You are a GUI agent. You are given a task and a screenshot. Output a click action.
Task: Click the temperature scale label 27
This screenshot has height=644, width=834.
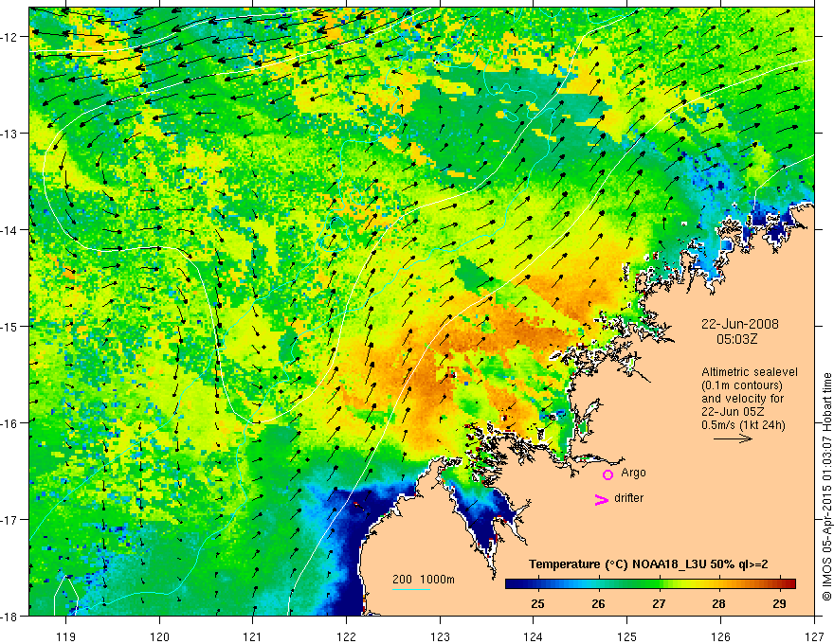coord(659,603)
